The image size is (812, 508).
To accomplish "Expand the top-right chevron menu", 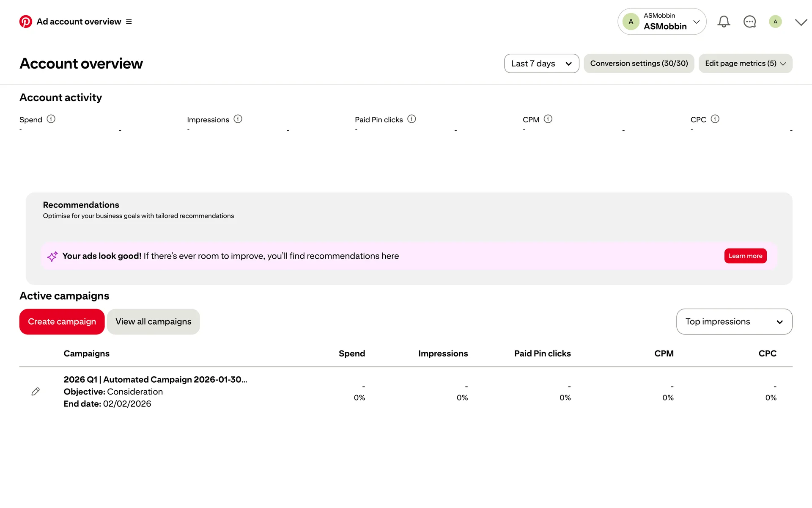I will point(801,22).
